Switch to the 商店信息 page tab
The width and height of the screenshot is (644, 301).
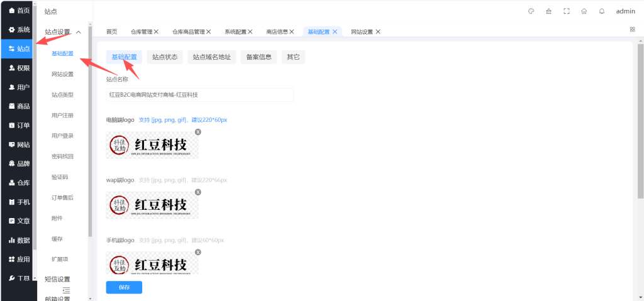tap(277, 31)
